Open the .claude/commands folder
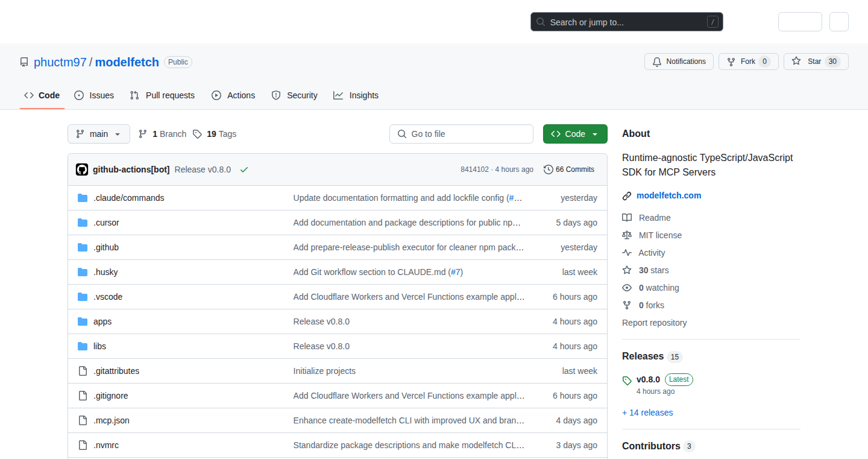Viewport: 868px width, 459px height. click(128, 198)
